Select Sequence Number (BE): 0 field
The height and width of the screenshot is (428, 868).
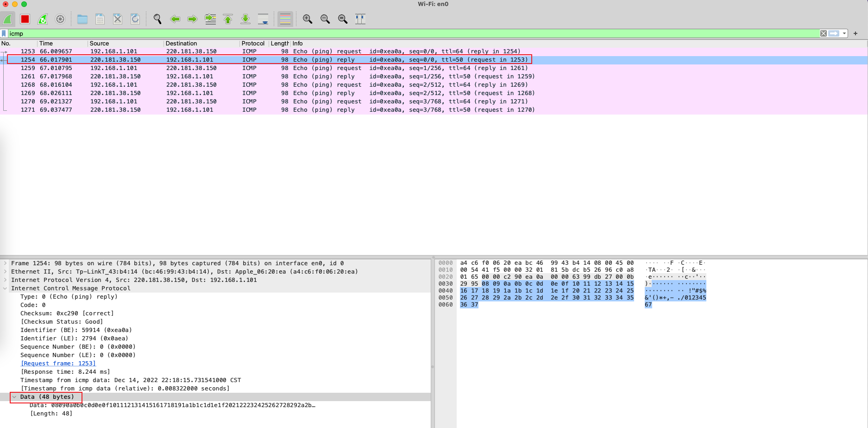click(78, 347)
